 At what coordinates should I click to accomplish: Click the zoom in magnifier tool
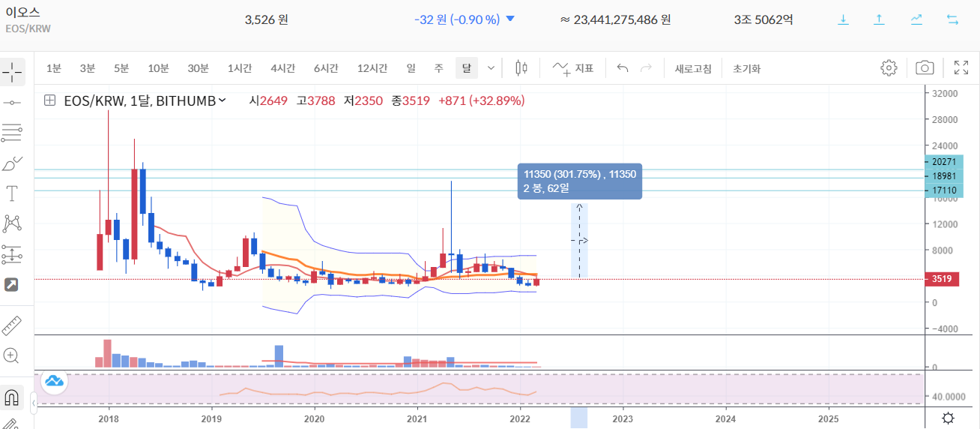pyautogui.click(x=13, y=355)
